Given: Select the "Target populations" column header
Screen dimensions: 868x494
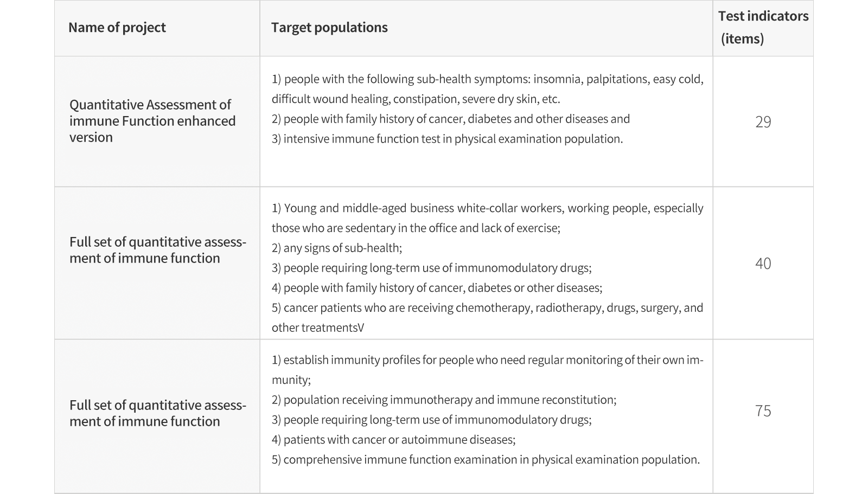Looking at the screenshot, I should (x=329, y=28).
